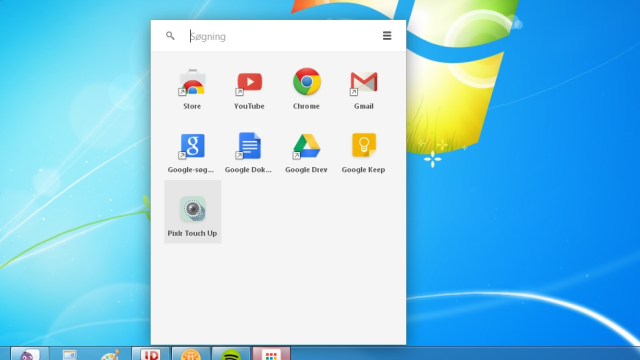Click the YouTube text label
This screenshot has height=360, width=640.
coord(249,106)
